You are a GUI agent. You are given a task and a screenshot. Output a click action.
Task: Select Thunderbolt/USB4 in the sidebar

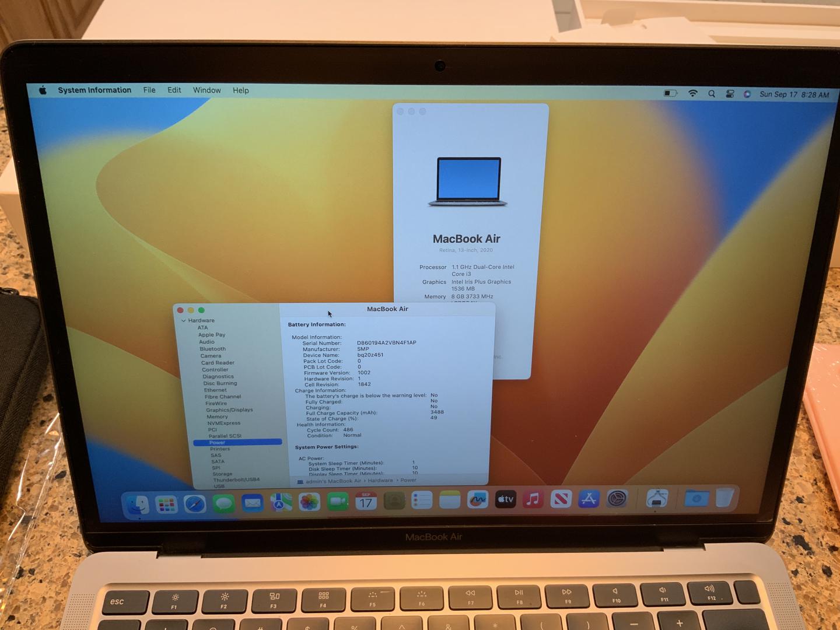point(236,480)
